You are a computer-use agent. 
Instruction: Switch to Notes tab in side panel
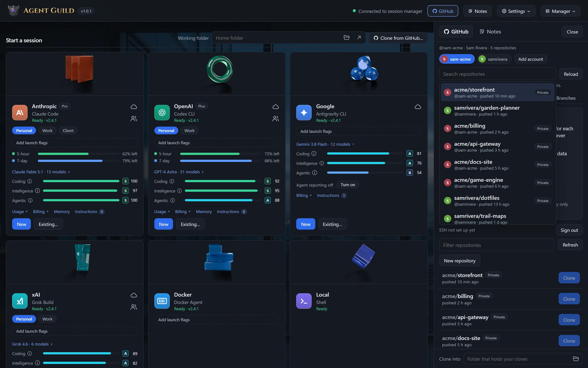click(x=490, y=32)
